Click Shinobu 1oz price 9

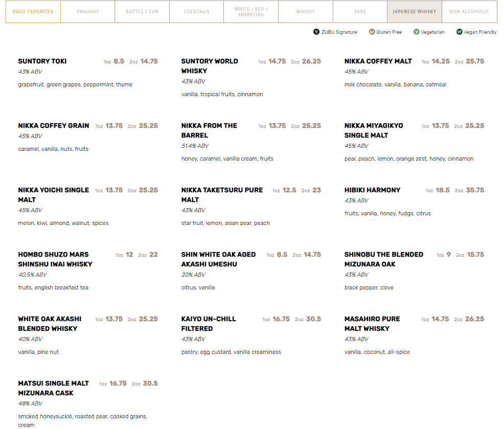point(449,254)
